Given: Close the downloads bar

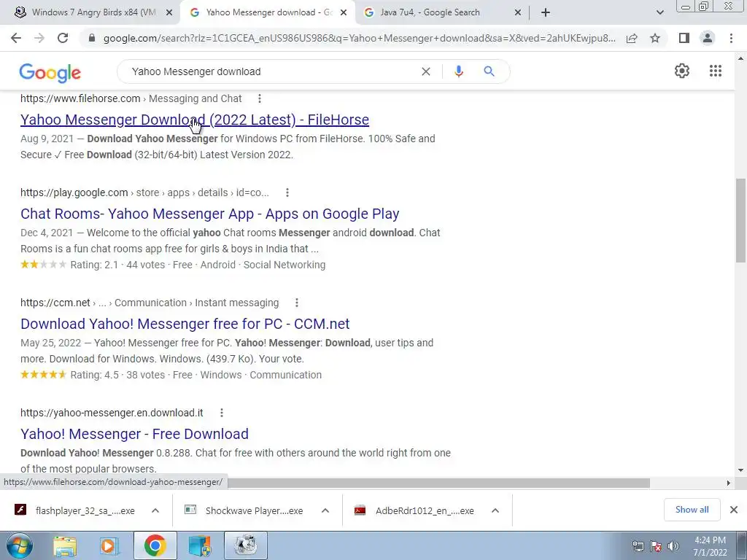Looking at the screenshot, I should pos(734,510).
